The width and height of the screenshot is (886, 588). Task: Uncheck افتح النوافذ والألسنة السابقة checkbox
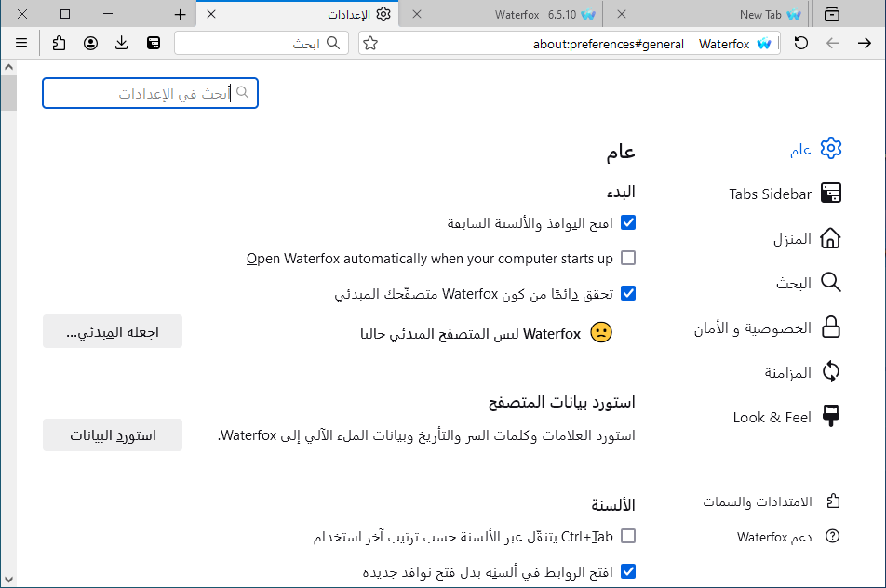click(628, 222)
